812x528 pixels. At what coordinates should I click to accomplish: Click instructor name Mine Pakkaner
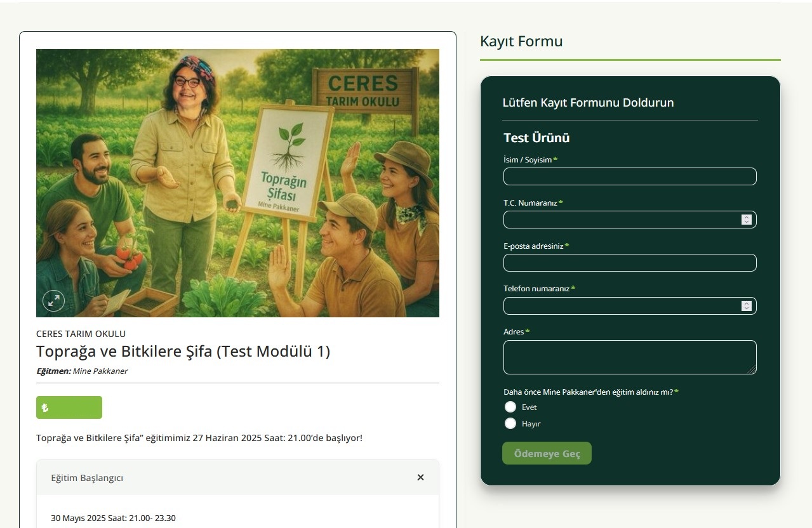pyautogui.click(x=100, y=371)
